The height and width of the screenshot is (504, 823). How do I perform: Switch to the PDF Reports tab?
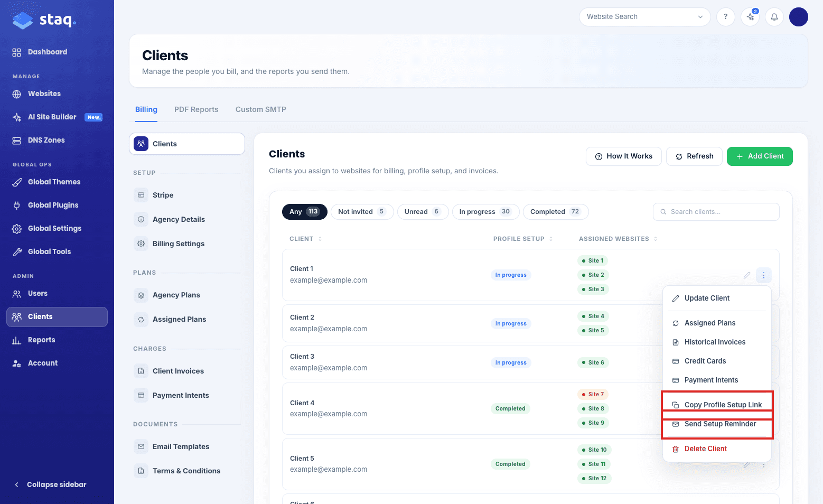pos(197,109)
